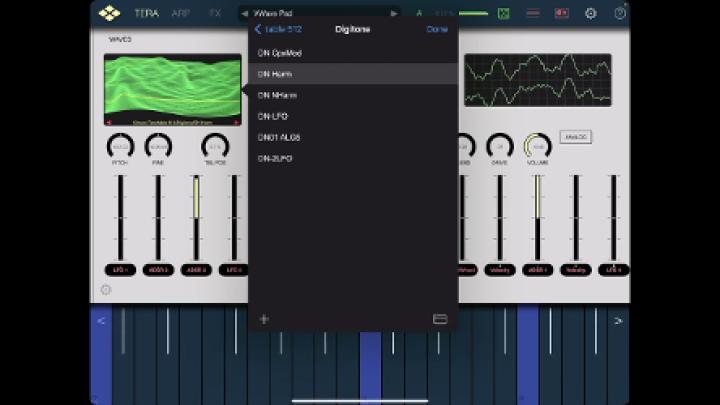Click the FINE knob
The width and height of the screenshot is (720, 405).
pos(158,147)
